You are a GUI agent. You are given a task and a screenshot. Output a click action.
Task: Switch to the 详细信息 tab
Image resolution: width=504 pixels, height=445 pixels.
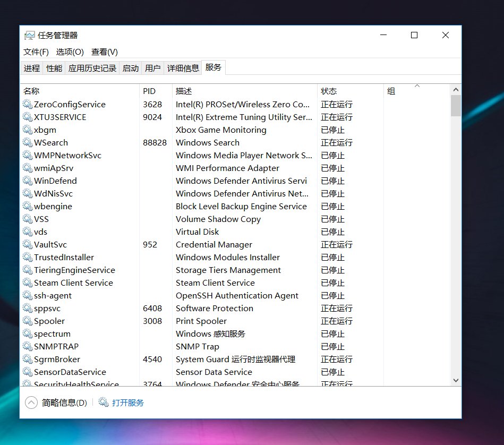click(183, 68)
